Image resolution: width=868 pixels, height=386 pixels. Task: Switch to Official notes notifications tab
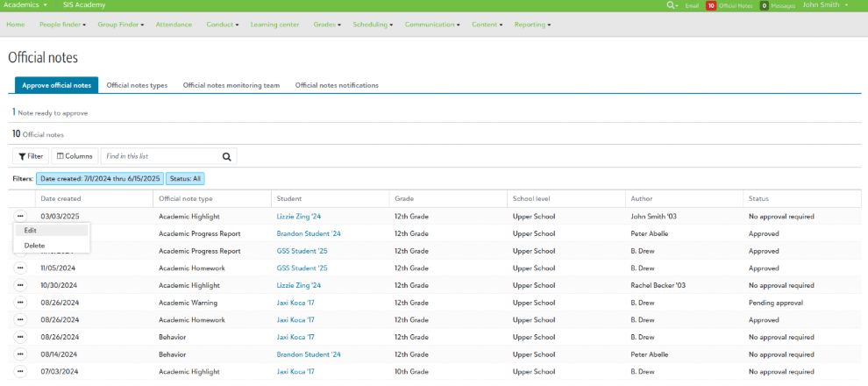click(x=337, y=85)
